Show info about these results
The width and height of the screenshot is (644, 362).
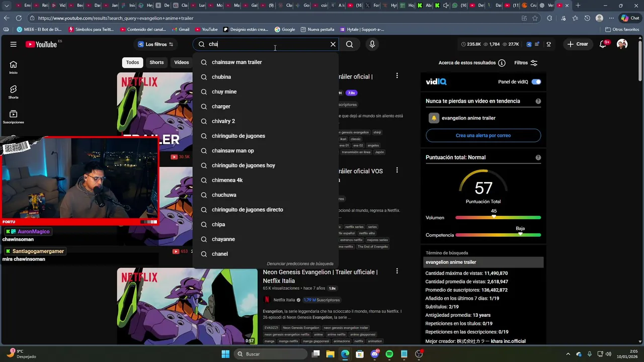coord(502,63)
